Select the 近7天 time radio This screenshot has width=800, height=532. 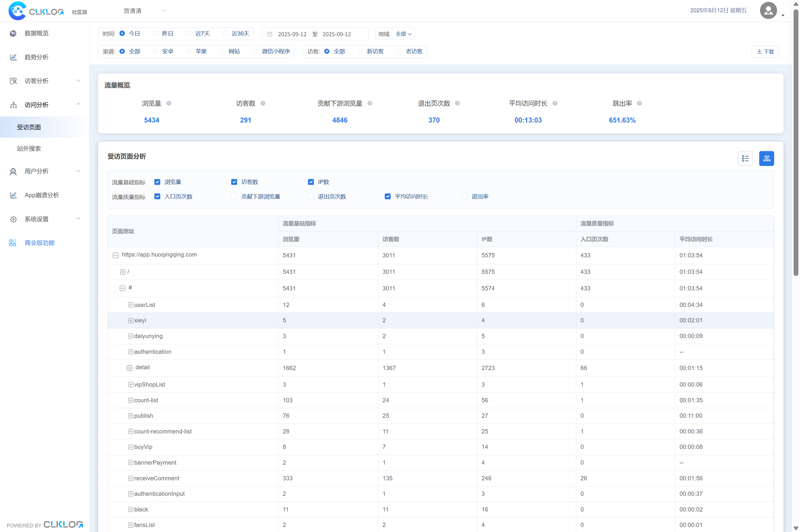tap(189, 33)
